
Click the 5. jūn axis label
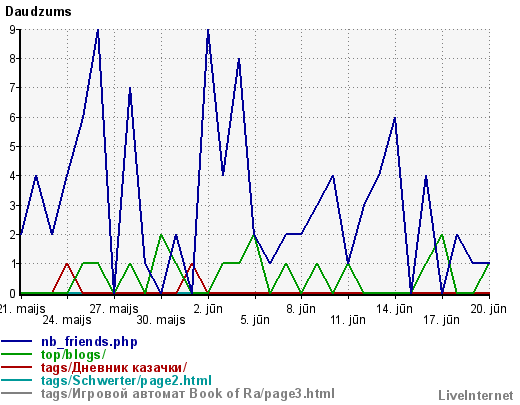255,320
